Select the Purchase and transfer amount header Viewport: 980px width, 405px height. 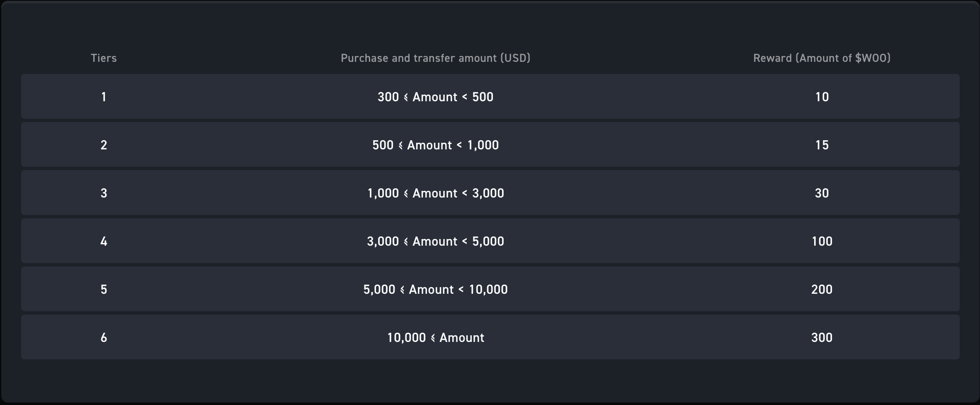click(x=435, y=58)
